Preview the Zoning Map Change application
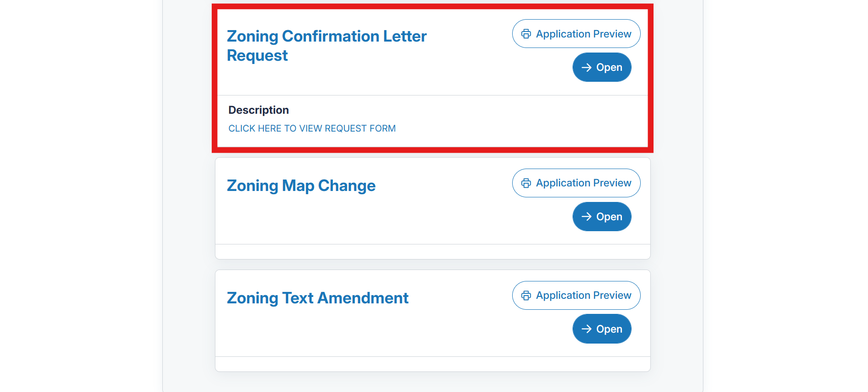This screenshot has width=868, height=392. point(576,183)
